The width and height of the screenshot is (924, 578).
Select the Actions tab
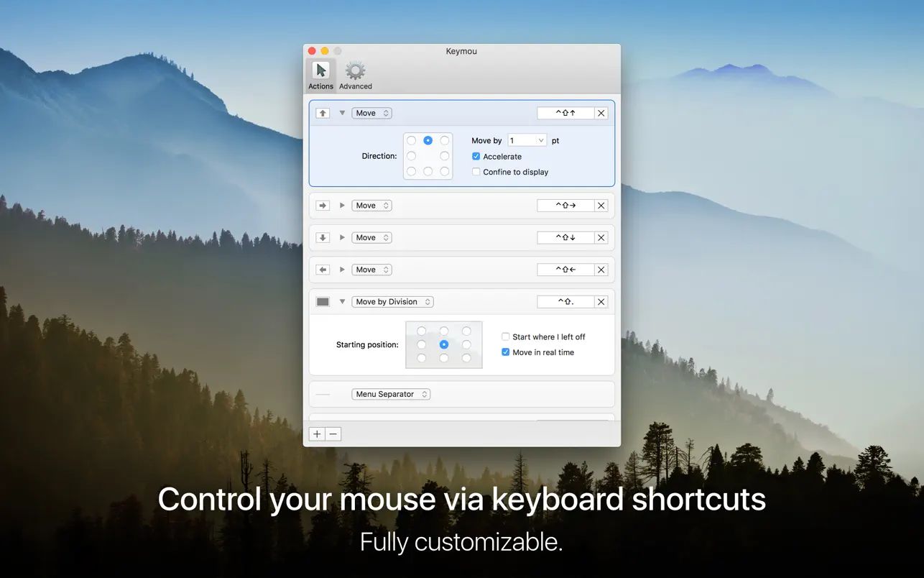[320, 74]
